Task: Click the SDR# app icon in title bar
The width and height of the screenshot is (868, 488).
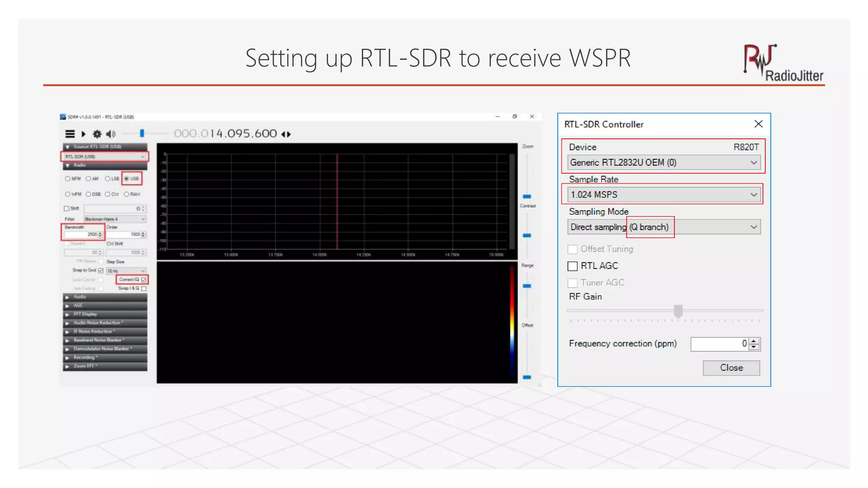Action: pyautogui.click(x=63, y=116)
